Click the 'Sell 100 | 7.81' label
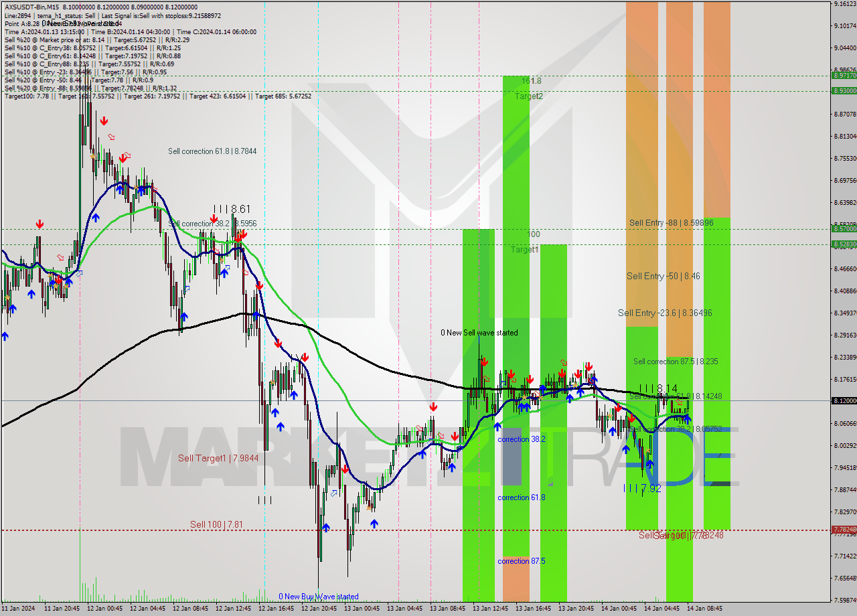 click(216, 524)
